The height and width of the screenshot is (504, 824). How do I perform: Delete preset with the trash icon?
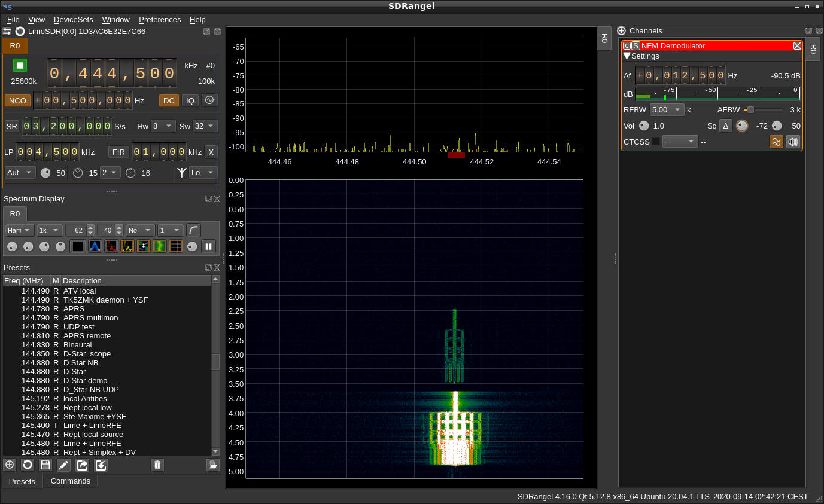pyautogui.click(x=157, y=465)
